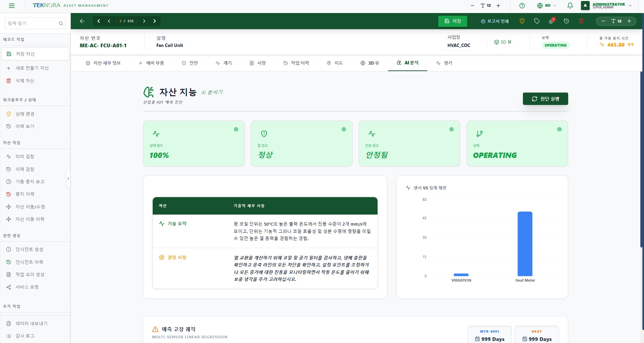Click the 3D 뷰 link in header

[x=503, y=42]
